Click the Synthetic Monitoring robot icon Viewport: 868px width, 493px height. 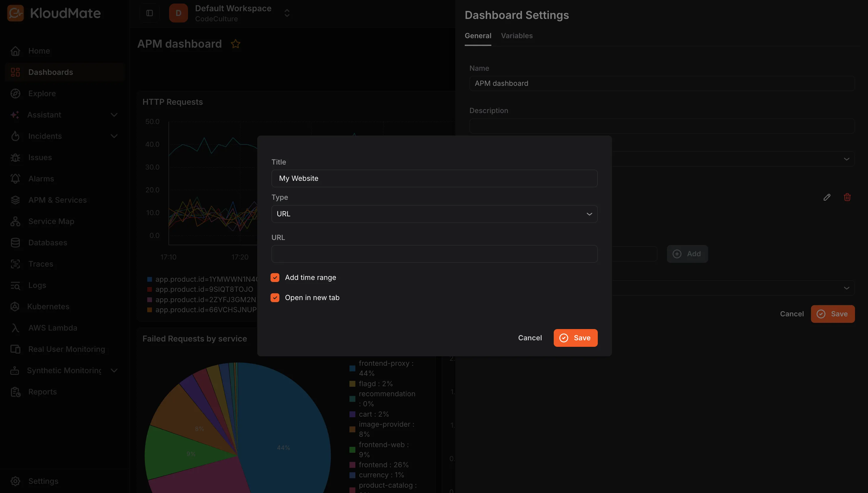[x=14, y=370]
